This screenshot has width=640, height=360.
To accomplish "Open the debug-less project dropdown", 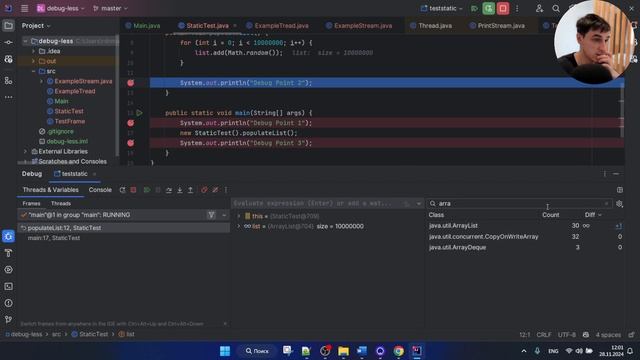I will click(x=60, y=8).
